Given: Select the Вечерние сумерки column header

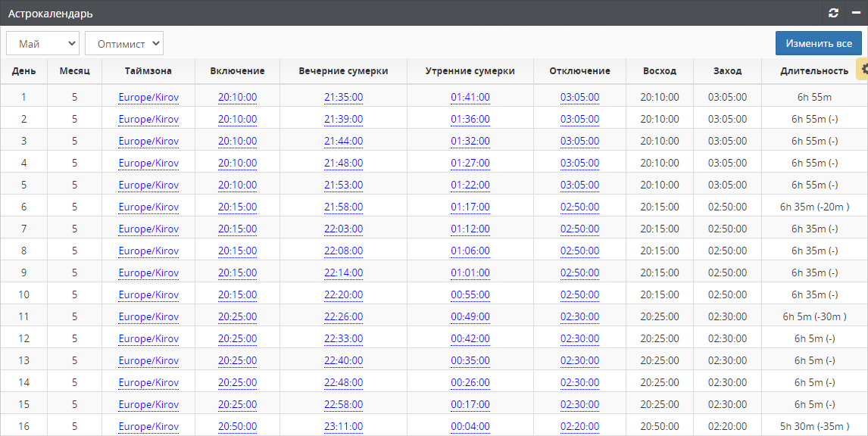Looking at the screenshot, I should (343, 71).
